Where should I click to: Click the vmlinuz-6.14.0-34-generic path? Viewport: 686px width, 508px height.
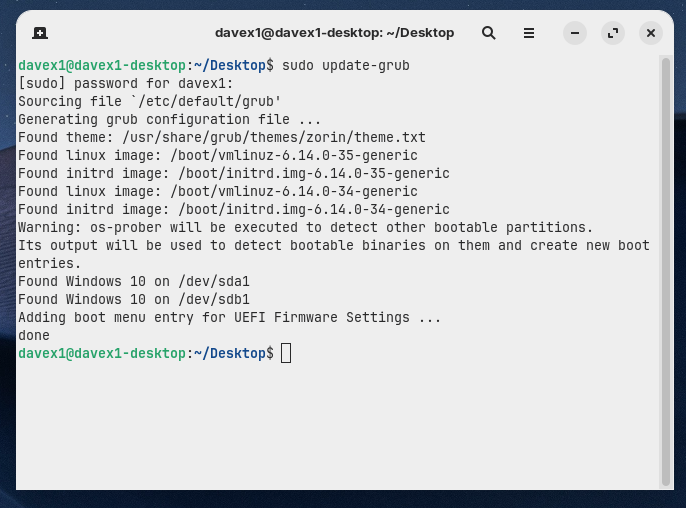[x=294, y=191]
